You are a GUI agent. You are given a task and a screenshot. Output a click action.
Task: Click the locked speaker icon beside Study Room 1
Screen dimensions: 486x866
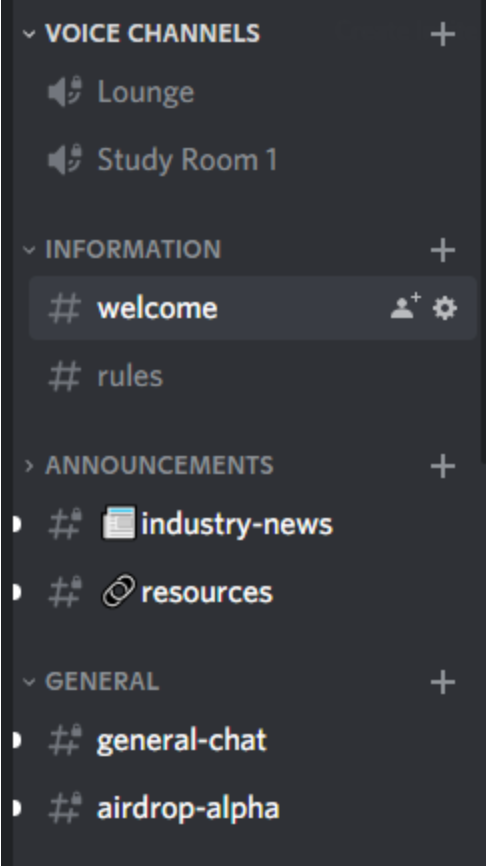tap(65, 160)
